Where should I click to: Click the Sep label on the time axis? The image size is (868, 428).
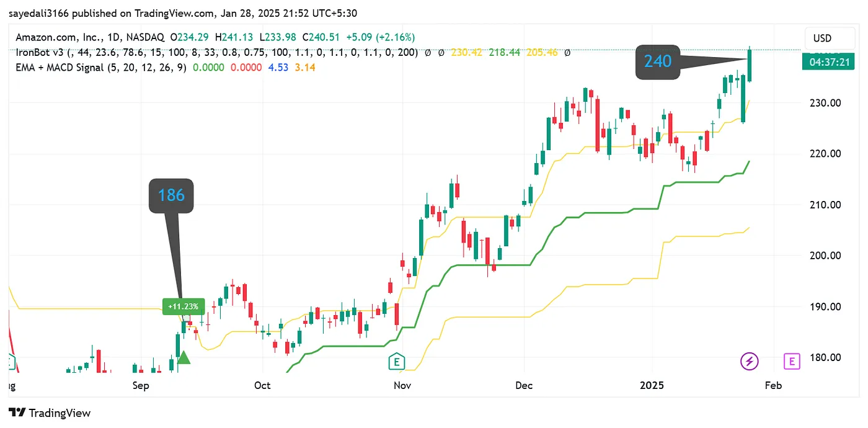(x=141, y=385)
